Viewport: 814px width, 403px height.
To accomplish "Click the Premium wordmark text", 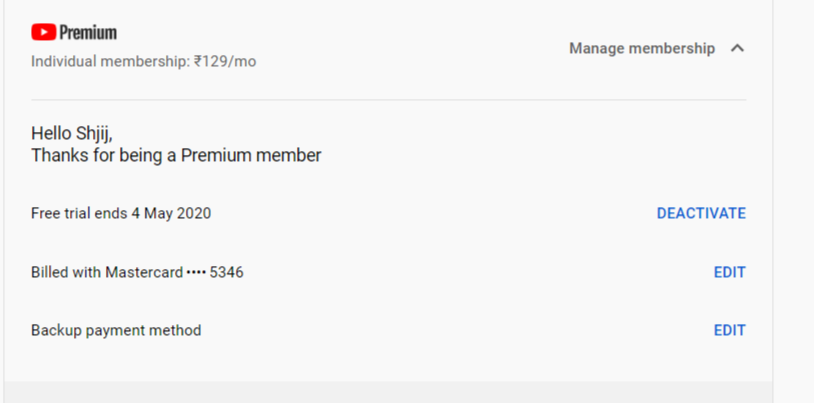I will (88, 32).
